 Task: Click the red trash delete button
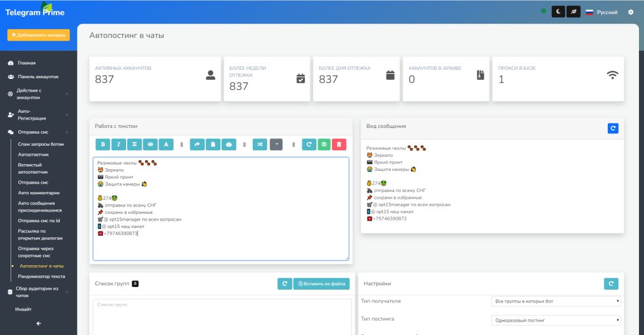[339, 145]
